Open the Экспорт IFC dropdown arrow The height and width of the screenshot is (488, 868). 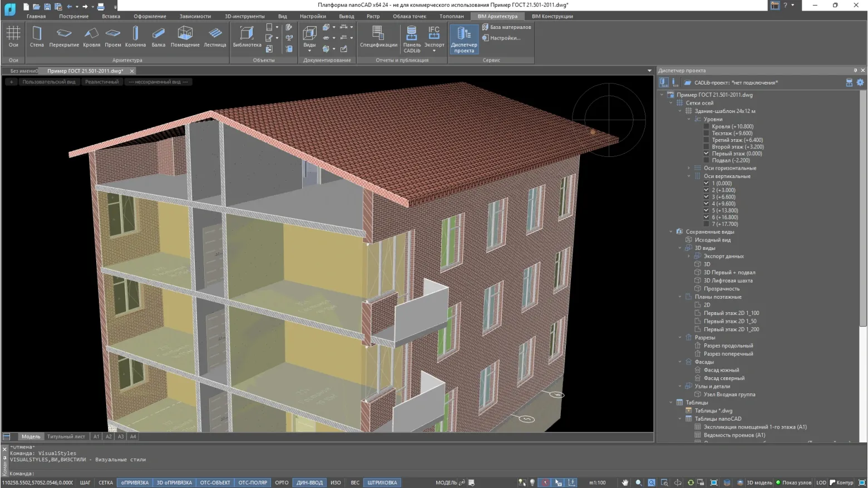coord(434,51)
